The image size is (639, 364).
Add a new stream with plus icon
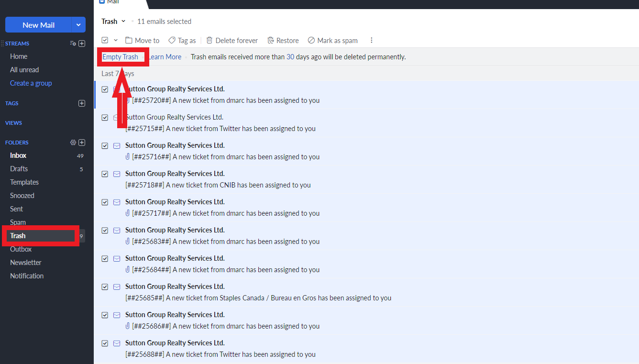pyautogui.click(x=82, y=44)
